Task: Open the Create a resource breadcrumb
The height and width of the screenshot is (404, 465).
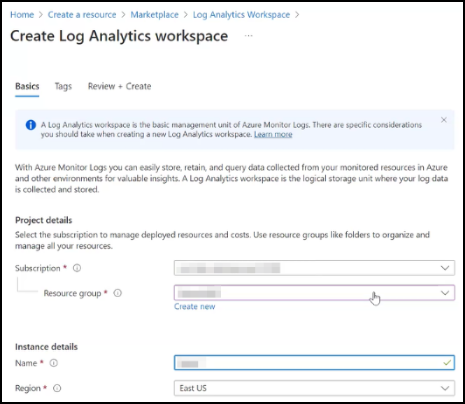Action: click(x=82, y=15)
